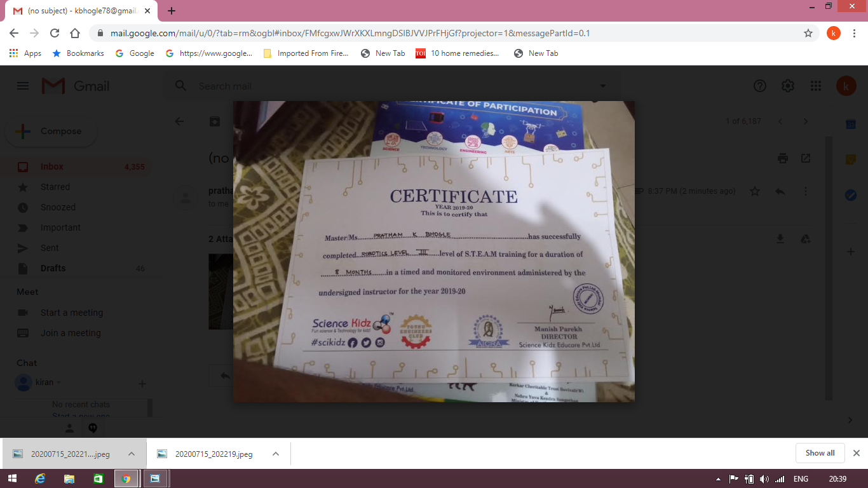Open options for 20200715_202219.jpeg download
868x488 pixels.
click(x=276, y=454)
